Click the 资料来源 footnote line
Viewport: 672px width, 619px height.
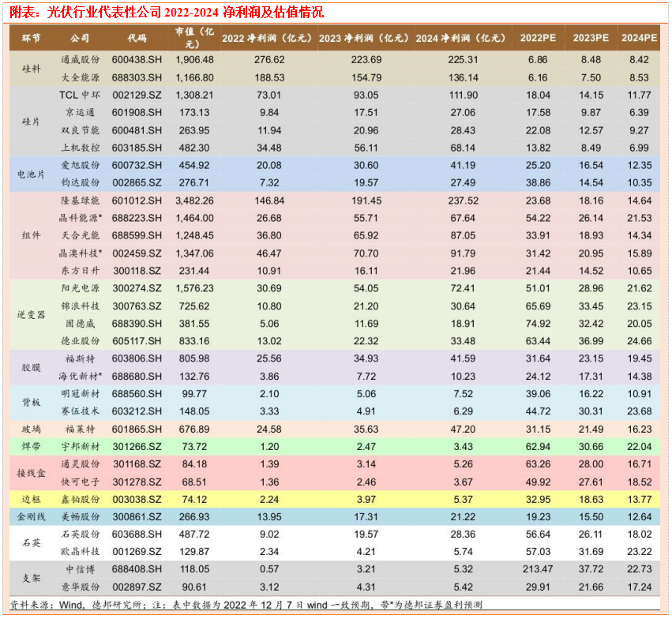pyautogui.click(x=246, y=605)
